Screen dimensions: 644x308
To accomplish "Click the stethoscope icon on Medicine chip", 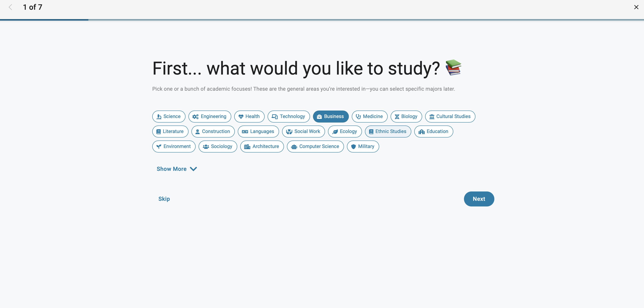I will tap(358, 117).
